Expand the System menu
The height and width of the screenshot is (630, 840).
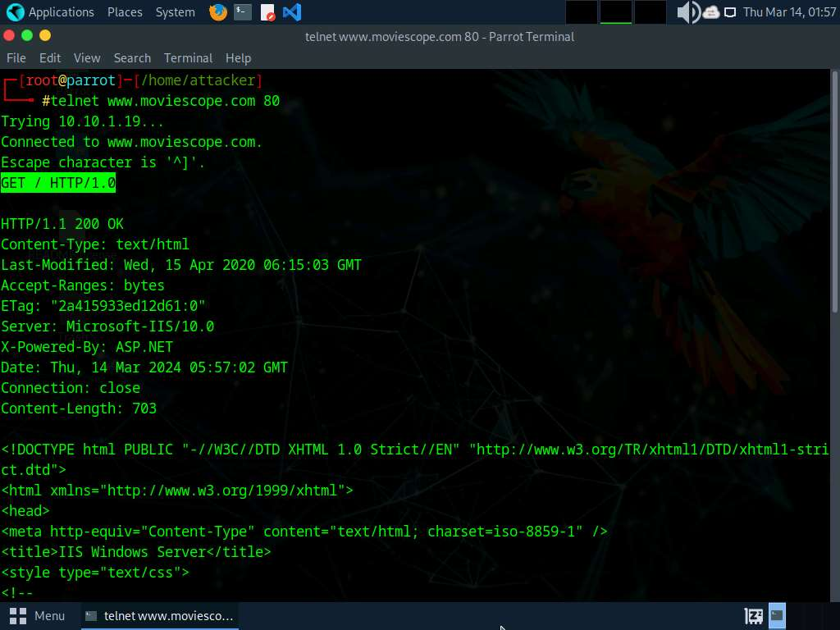pyautogui.click(x=175, y=12)
